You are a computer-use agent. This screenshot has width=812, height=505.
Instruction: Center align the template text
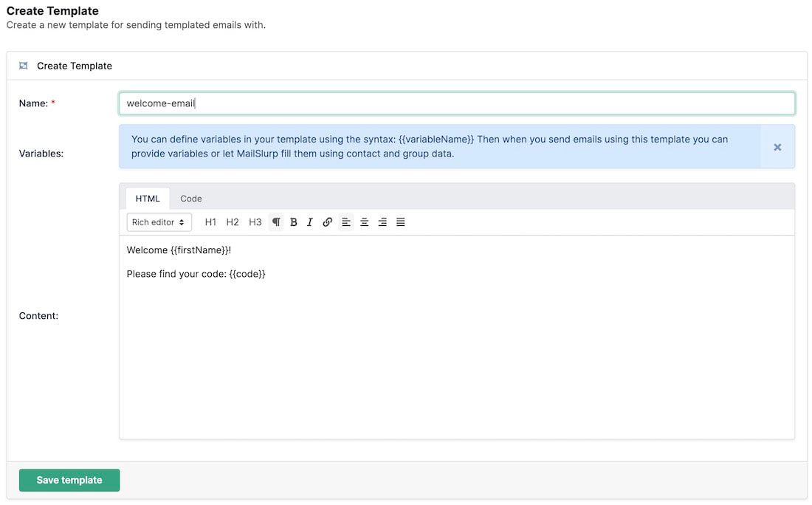pos(364,222)
